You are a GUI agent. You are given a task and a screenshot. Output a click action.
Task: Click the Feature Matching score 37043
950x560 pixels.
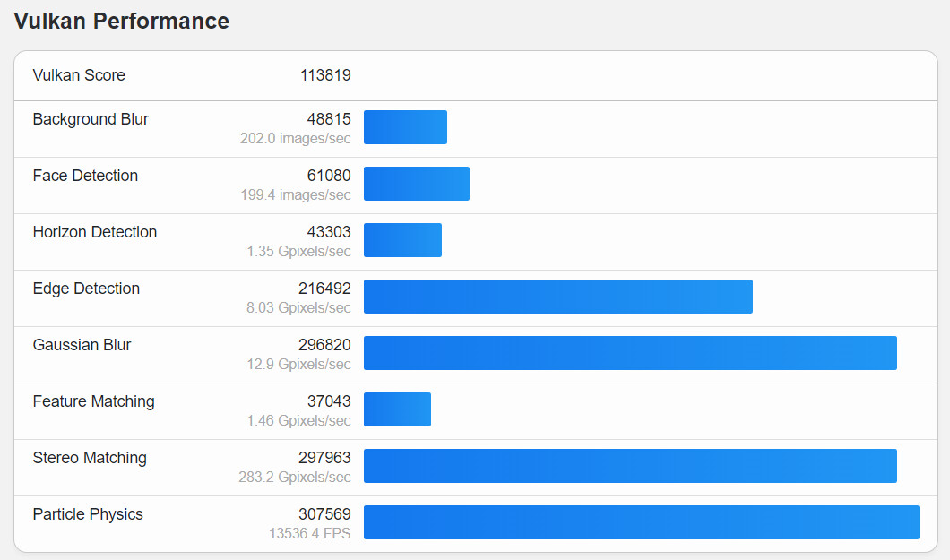coord(329,401)
